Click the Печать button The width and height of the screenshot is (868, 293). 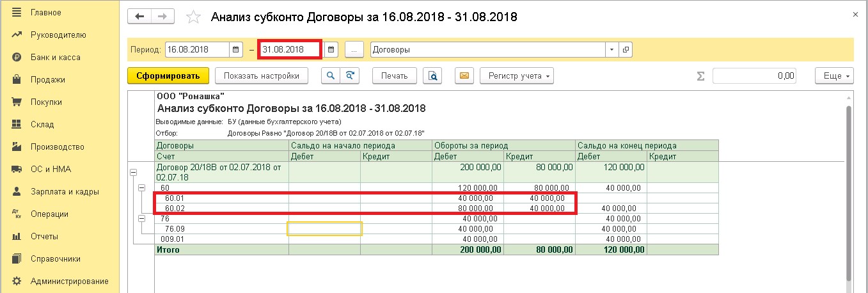394,75
